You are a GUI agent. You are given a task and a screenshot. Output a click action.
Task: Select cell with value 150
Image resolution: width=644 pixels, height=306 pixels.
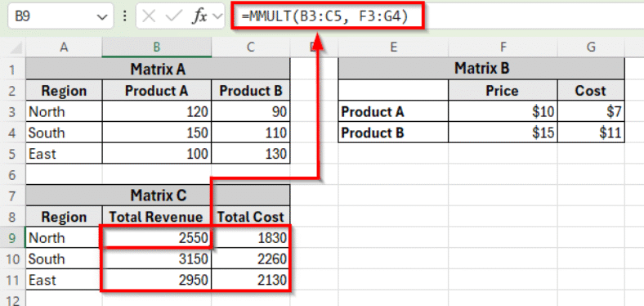tap(156, 133)
